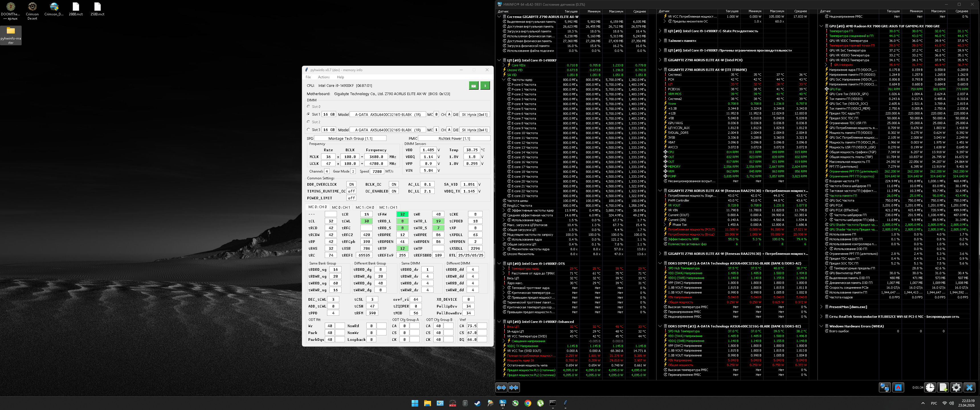Switch to the MC 1 : CH 0 tab
The image size is (980, 410).
click(x=364, y=207)
